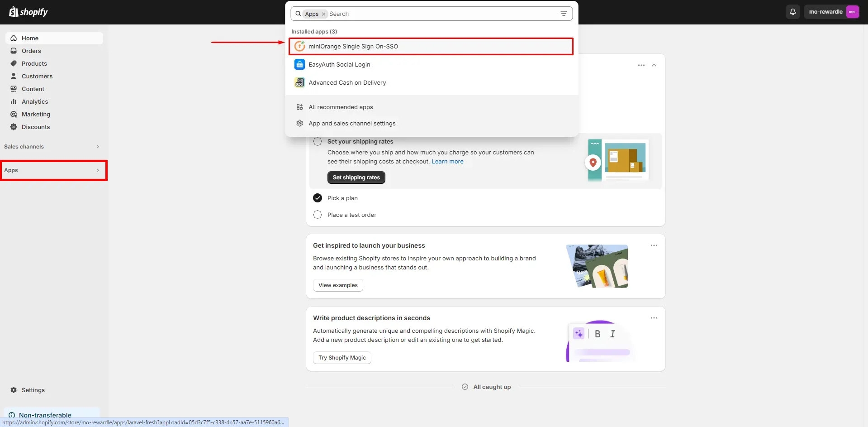Open the mo-rewardle account menu
The width and height of the screenshot is (868, 427).
(832, 12)
